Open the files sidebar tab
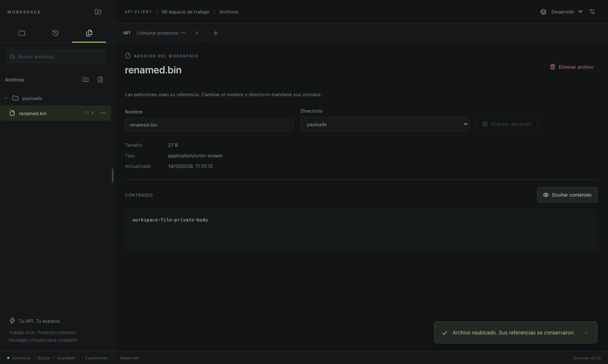608x364 pixels. click(x=89, y=33)
